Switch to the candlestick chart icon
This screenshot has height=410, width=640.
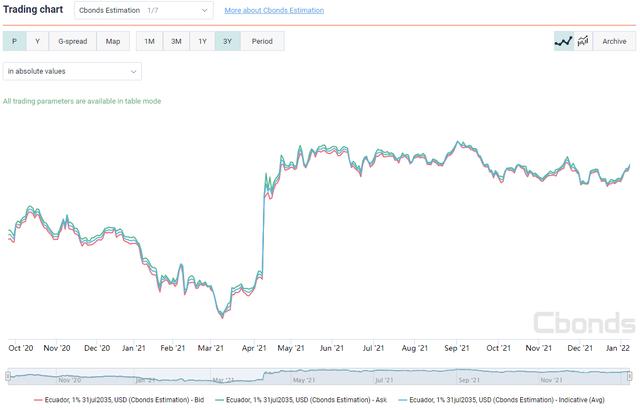point(583,41)
